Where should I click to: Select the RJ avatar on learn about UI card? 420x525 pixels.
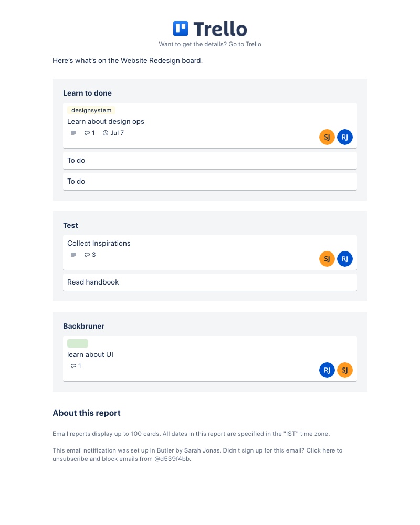(327, 370)
